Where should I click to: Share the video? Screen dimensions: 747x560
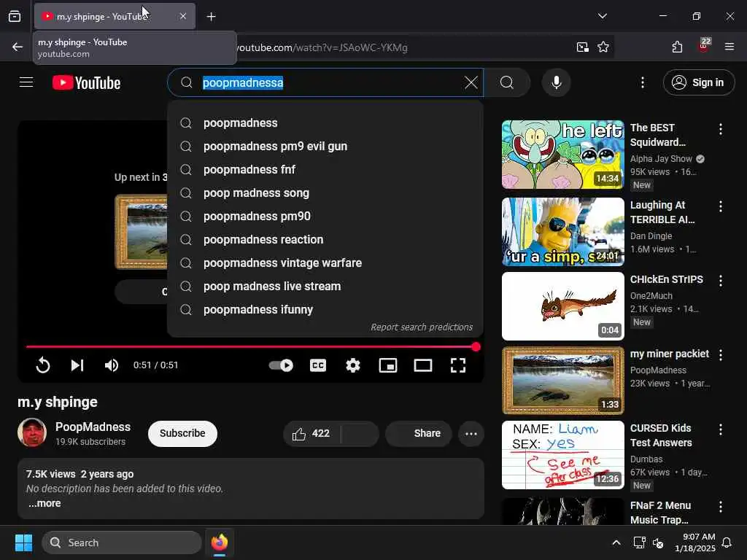click(419, 434)
